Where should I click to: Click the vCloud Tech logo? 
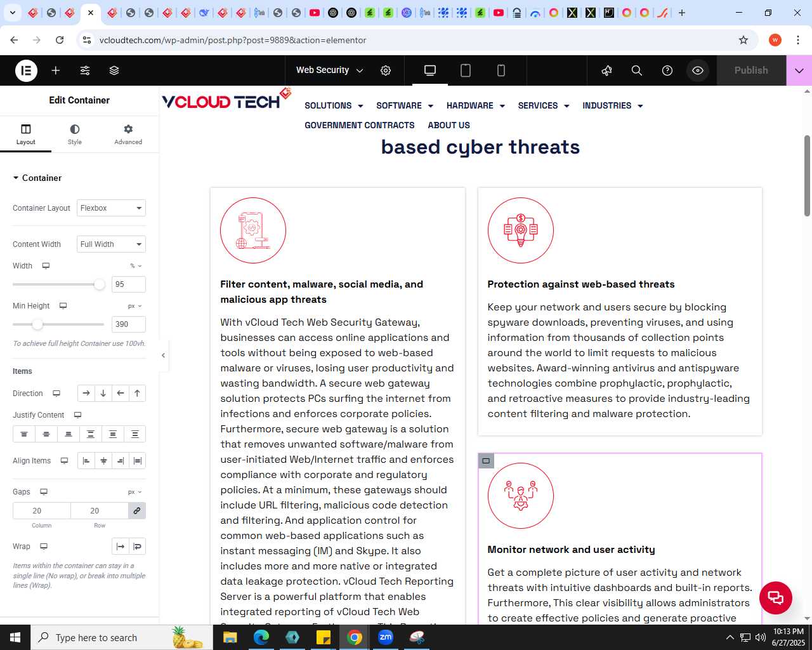point(226,100)
